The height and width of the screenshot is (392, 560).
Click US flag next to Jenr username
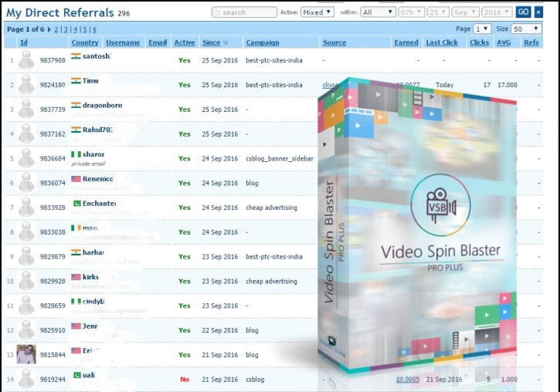click(76, 326)
